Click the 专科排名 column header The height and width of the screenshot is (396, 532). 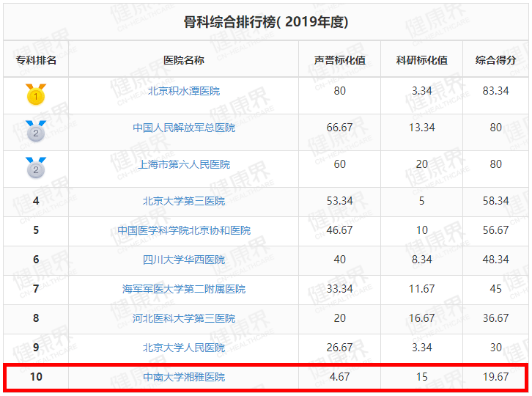tap(36, 60)
